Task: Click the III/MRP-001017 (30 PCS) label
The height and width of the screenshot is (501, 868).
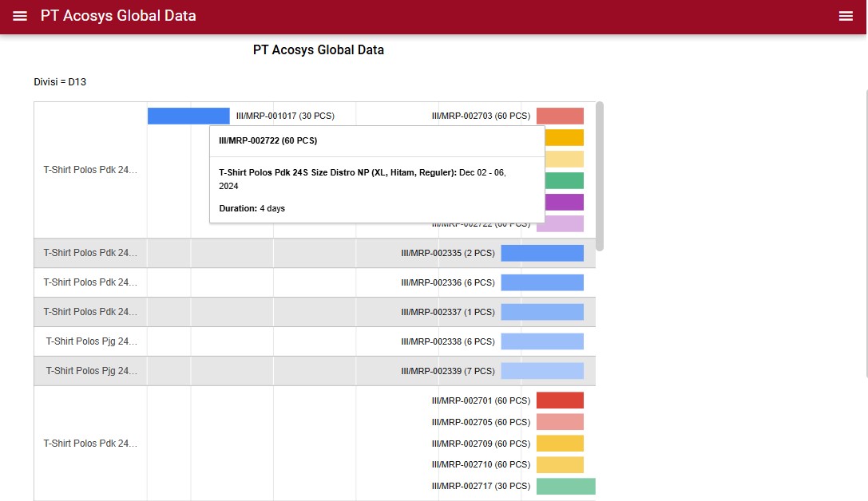Action: (x=285, y=116)
